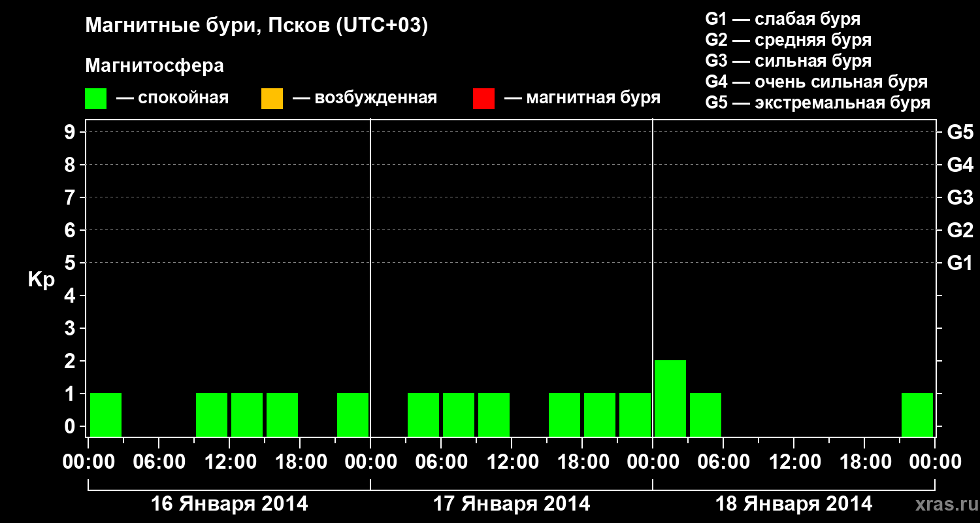Click the 16 January 15:00–18:00 green bar
This screenshot has height=523, width=980.
tap(282, 414)
